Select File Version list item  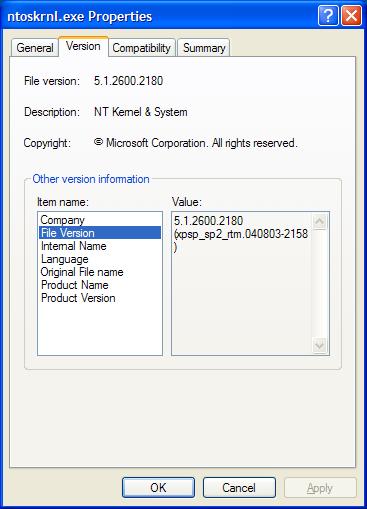coord(100,233)
